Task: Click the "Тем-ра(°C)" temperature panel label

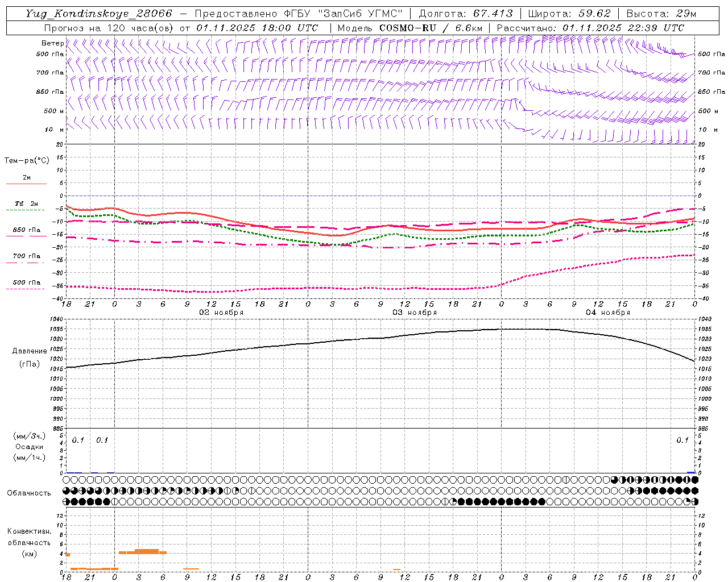Action: tap(27, 161)
